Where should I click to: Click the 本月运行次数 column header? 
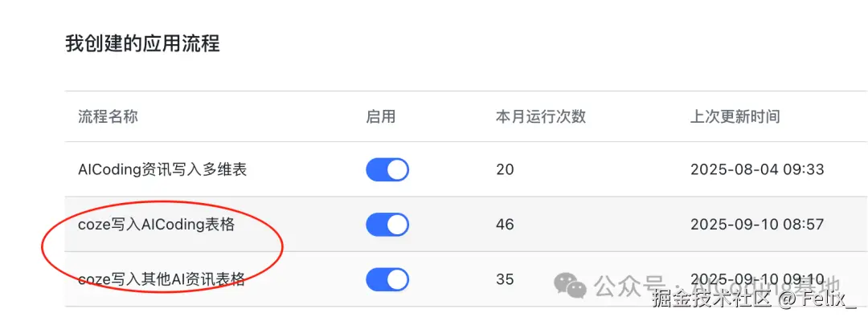click(541, 116)
